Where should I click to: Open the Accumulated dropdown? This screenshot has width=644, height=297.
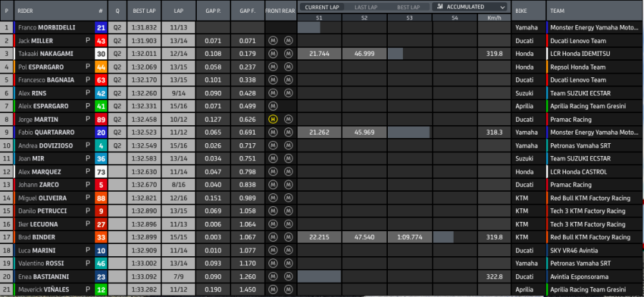pyautogui.click(x=472, y=6)
